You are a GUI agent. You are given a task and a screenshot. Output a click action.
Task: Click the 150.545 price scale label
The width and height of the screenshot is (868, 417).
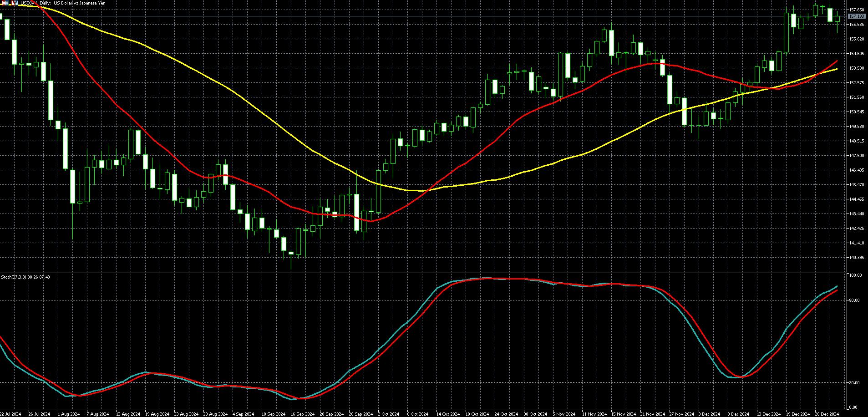click(857, 112)
